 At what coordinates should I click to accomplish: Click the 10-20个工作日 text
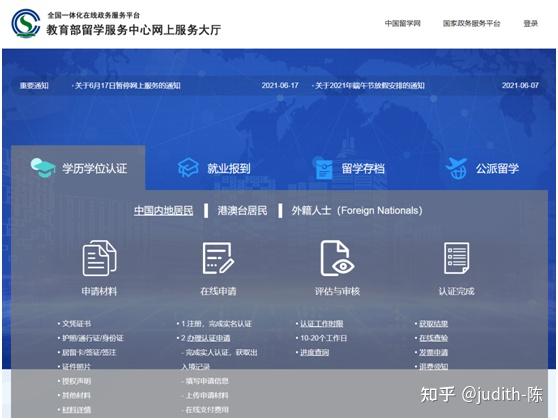pyautogui.click(x=323, y=338)
